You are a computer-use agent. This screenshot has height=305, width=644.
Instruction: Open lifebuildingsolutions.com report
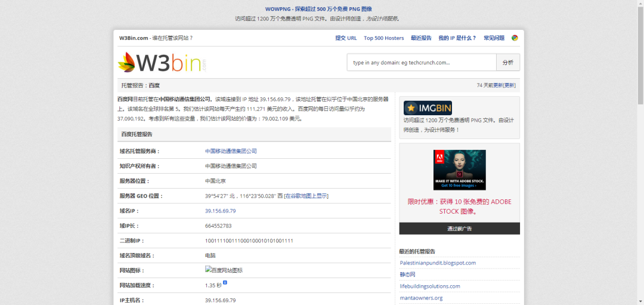tap(429, 286)
